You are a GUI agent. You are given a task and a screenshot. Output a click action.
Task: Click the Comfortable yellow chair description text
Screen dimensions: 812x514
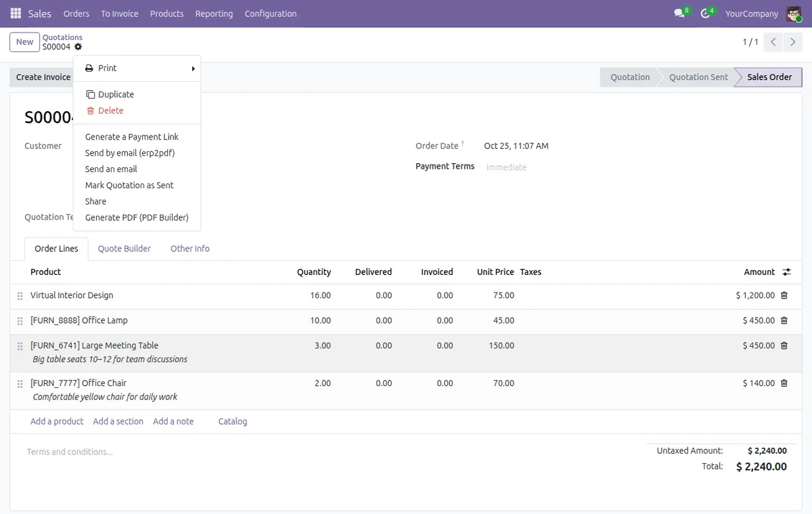[106, 397]
